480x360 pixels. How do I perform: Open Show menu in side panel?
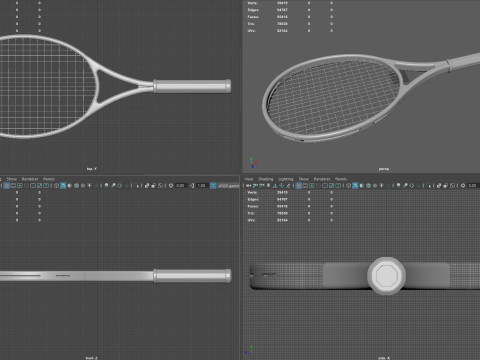[304, 179]
